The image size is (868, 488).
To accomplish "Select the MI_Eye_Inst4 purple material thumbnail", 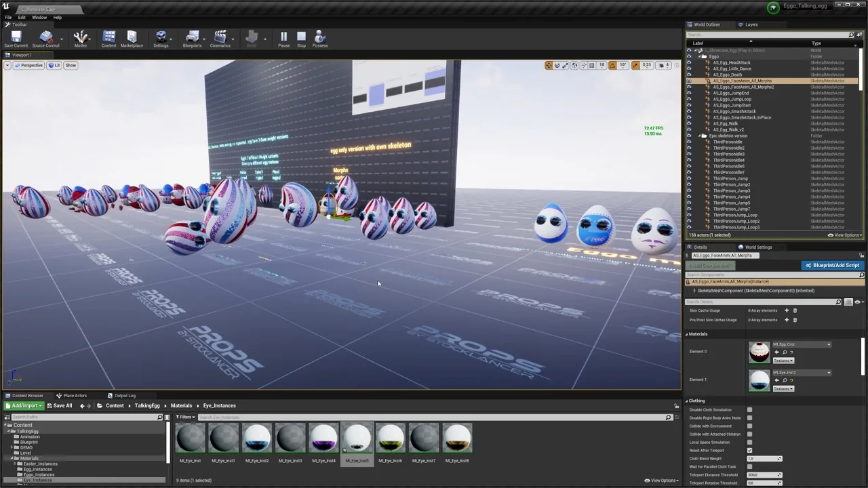I will (323, 439).
